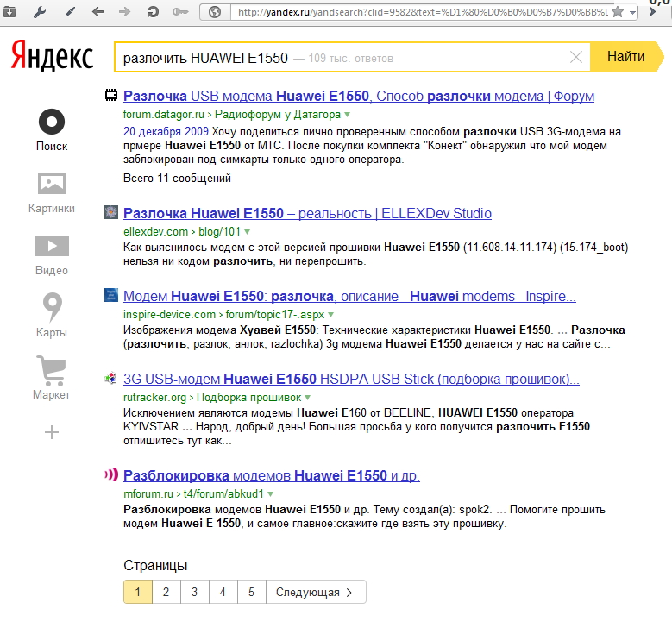The height and width of the screenshot is (622, 672).
Task: Click the ELLEXDev favicon
Action: tap(111, 212)
